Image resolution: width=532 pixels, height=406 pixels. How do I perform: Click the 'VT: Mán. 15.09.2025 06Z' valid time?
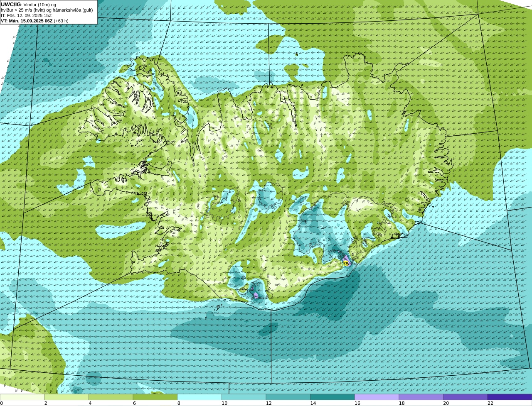coord(27,21)
